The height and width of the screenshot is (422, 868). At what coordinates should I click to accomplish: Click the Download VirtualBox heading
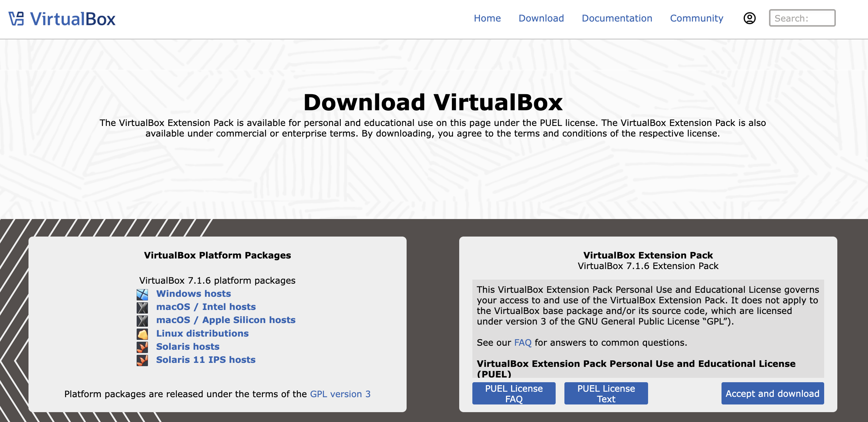click(x=433, y=102)
